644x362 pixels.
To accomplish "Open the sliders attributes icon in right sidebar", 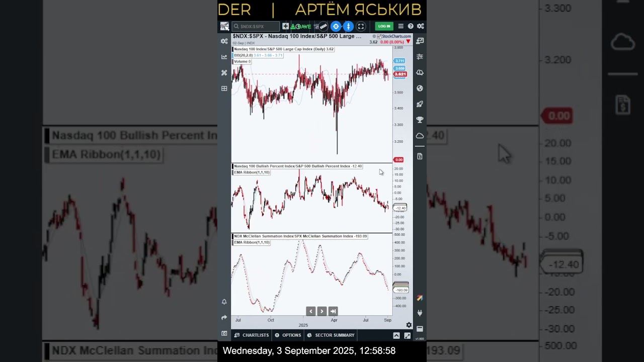I will [x=420, y=57].
